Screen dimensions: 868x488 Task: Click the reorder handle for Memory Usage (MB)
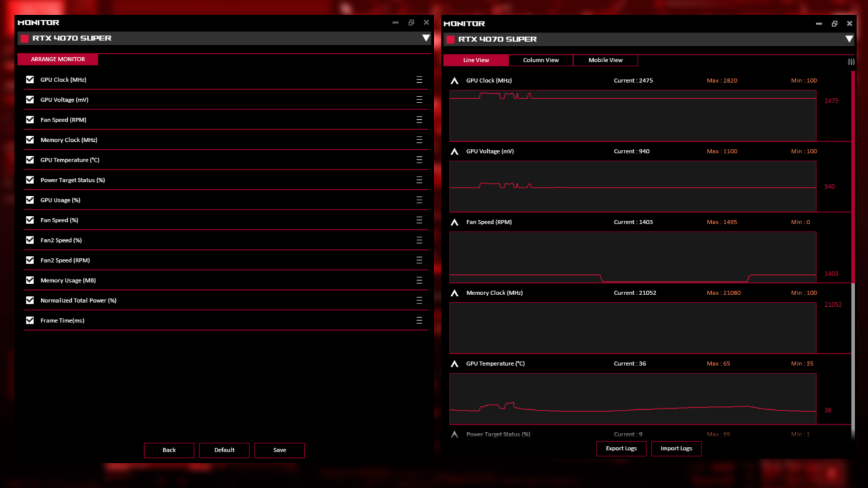tap(419, 280)
